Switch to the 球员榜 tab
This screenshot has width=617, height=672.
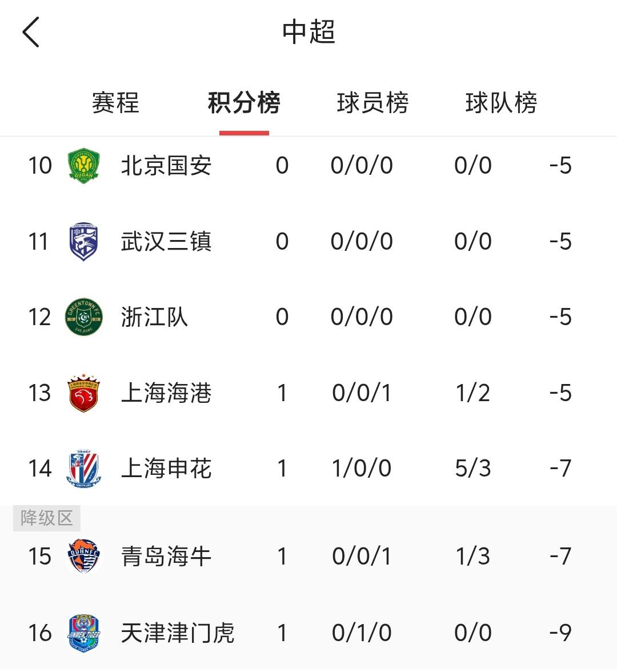[372, 103]
